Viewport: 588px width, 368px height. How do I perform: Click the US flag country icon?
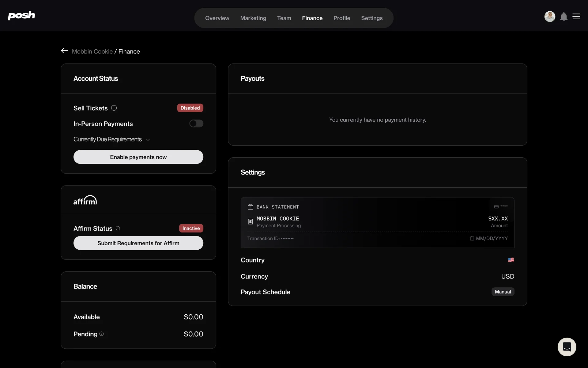pos(511,260)
